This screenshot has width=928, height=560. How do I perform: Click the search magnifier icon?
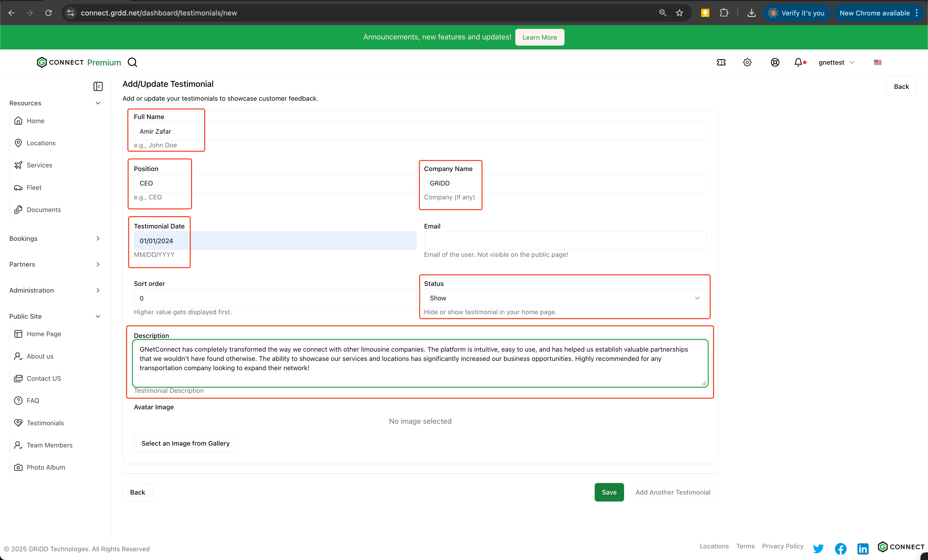pos(132,63)
